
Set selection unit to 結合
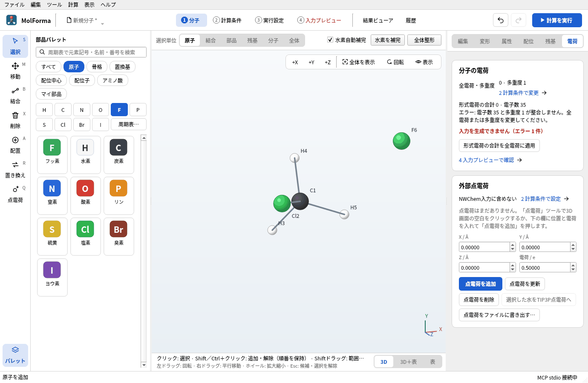pyautogui.click(x=210, y=40)
